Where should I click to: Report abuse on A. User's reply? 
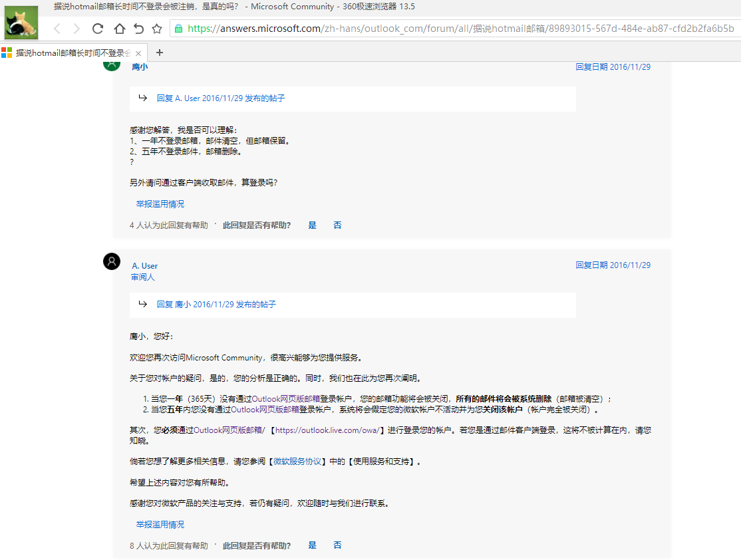coord(160,525)
